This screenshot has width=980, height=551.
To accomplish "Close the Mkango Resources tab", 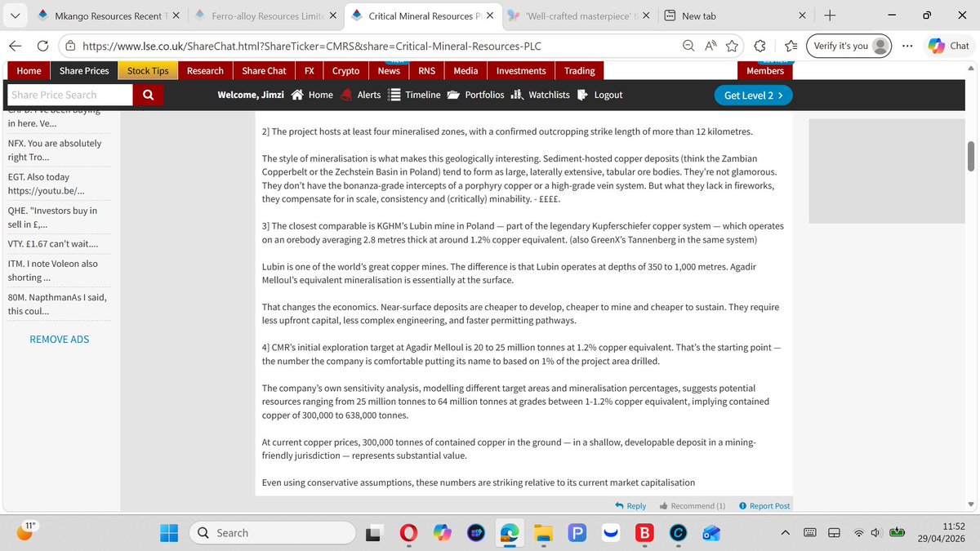I will (176, 16).
